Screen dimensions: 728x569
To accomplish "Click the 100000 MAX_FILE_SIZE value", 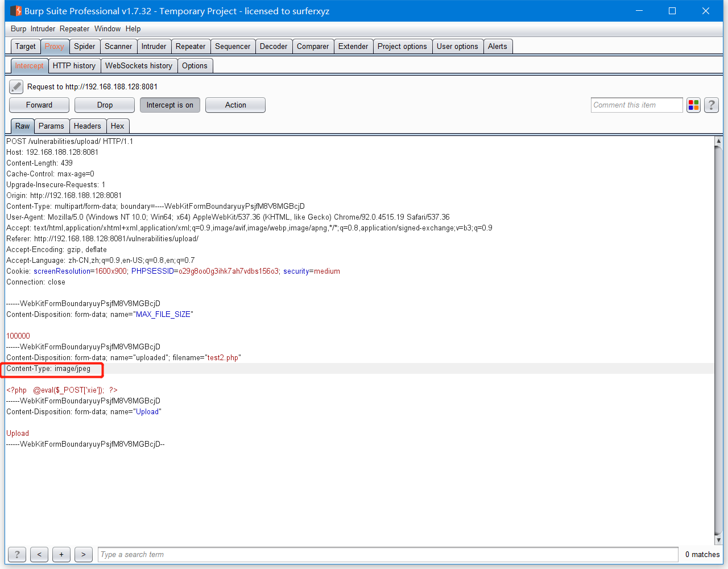I will (18, 336).
